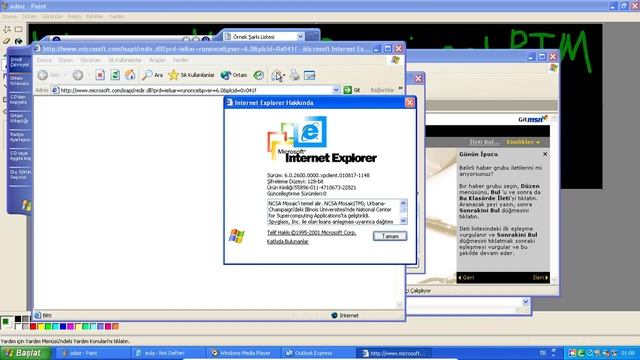Click the TR language indicator in taskbar
The width and height of the screenshot is (640, 360).
(543, 353)
